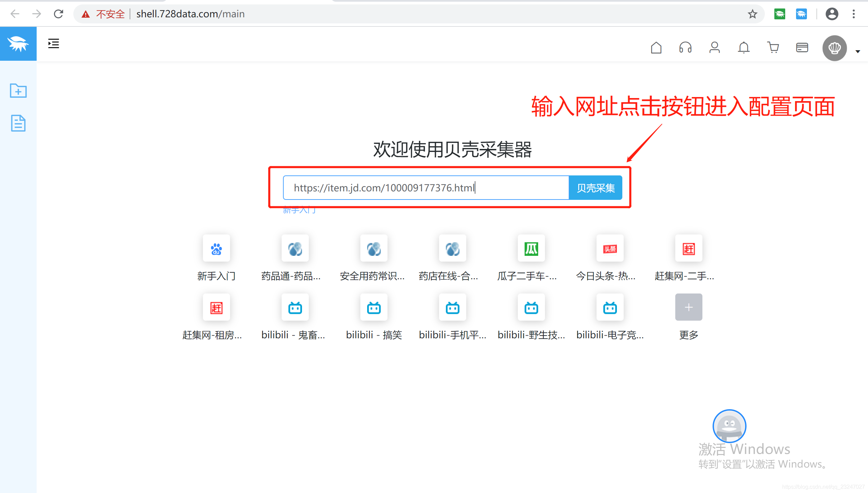Click the URL input field with jd.com link
Screen dimensions: 868x493
click(426, 188)
